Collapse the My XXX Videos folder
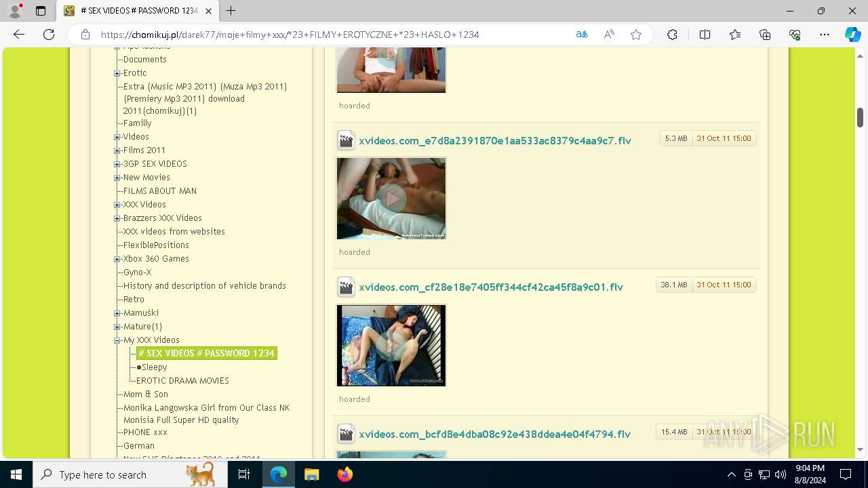 coord(117,340)
